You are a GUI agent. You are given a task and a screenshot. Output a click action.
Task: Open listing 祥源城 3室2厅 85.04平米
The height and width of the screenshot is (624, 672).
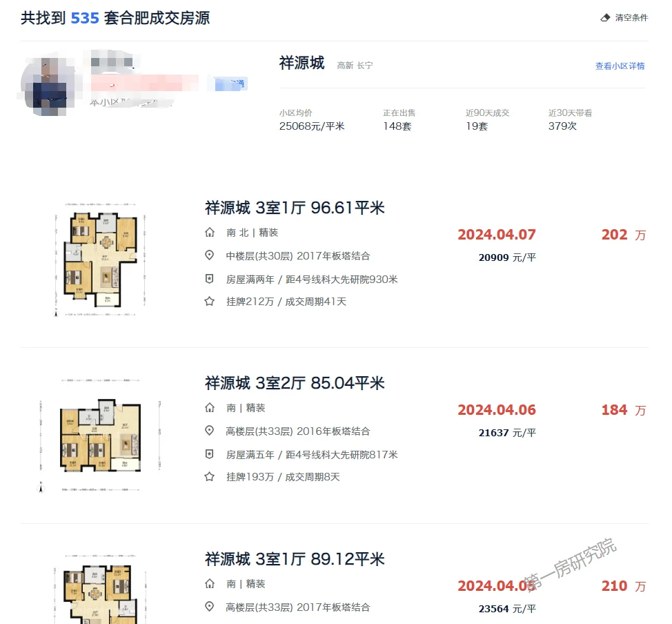pyautogui.click(x=295, y=383)
